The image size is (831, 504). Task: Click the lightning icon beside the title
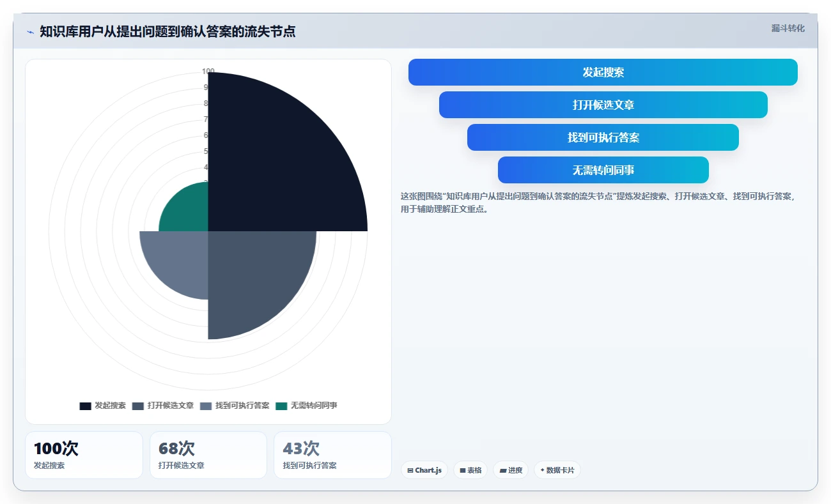coord(30,32)
